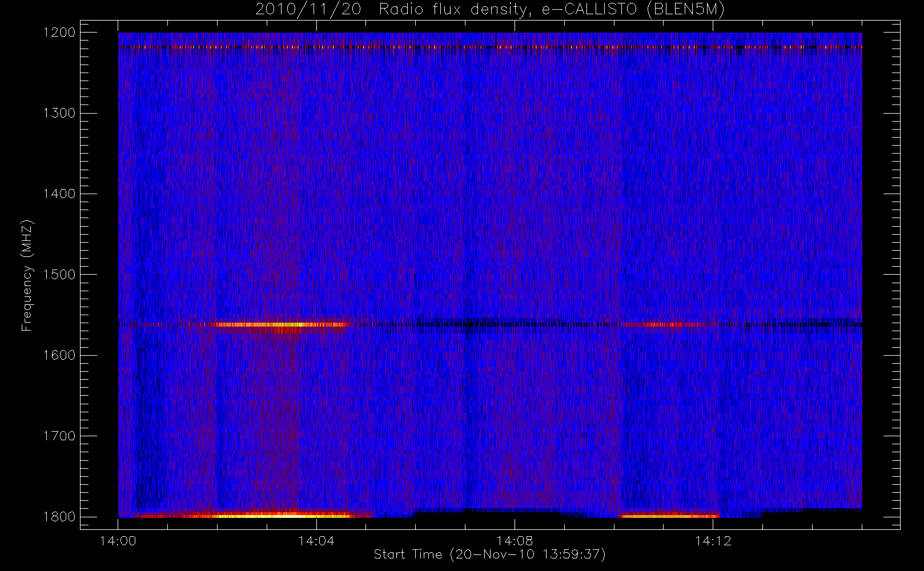
Task: Click the 14:12 time tick label
Action: (x=713, y=541)
